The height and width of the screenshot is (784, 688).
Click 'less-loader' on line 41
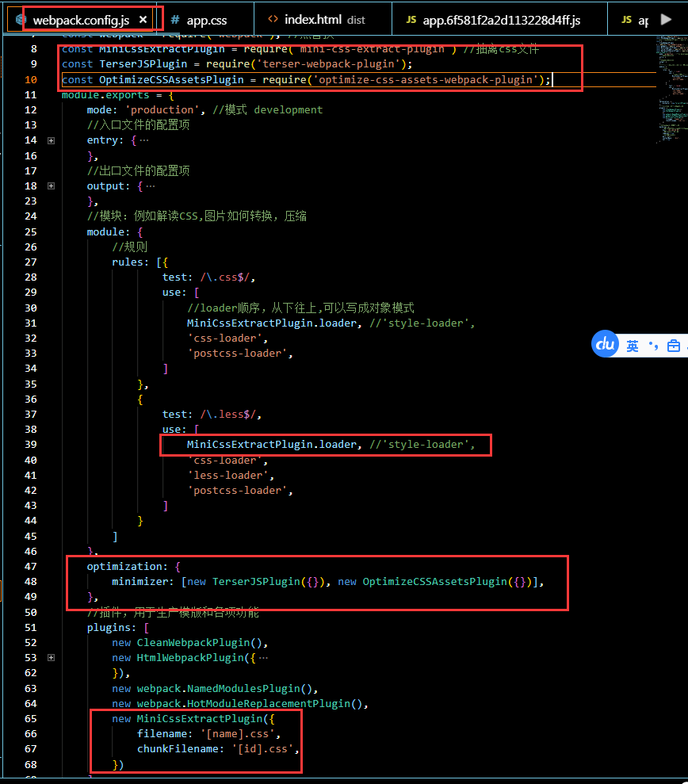(x=228, y=476)
